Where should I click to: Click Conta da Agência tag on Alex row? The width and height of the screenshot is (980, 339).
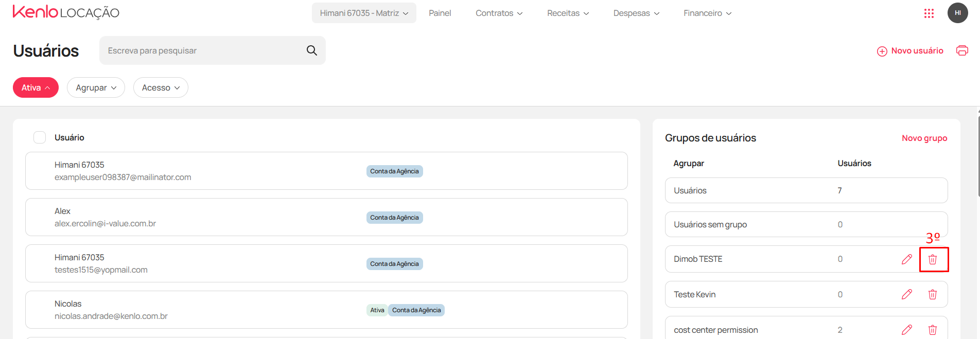click(394, 218)
